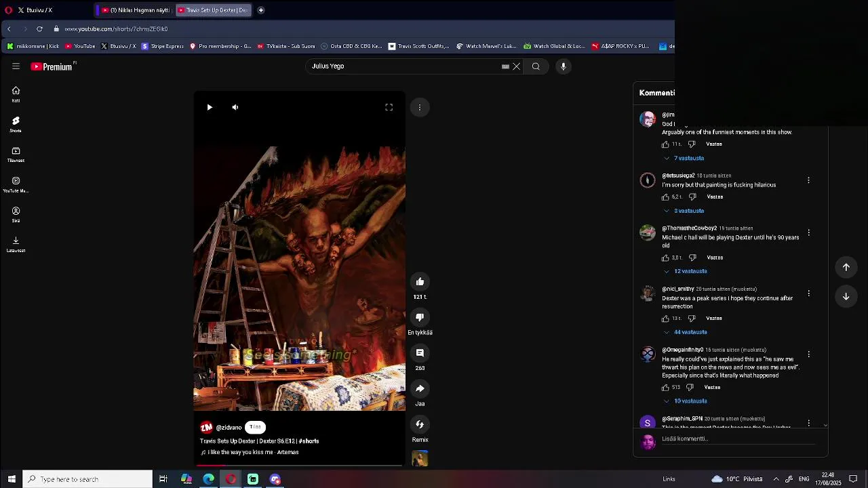868x488 pixels.
Task: Focus the Julius Yego search field
Action: pos(404,66)
